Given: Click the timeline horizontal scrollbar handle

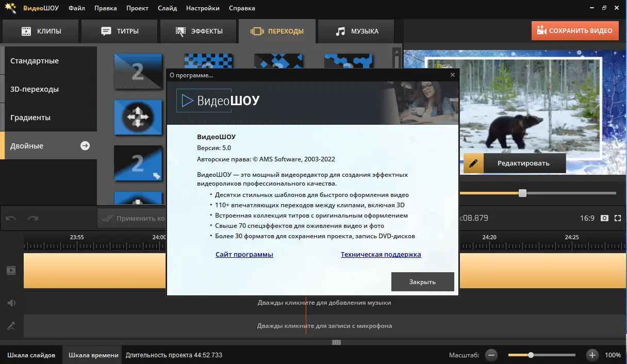Looking at the screenshot, I should (x=337, y=342).
